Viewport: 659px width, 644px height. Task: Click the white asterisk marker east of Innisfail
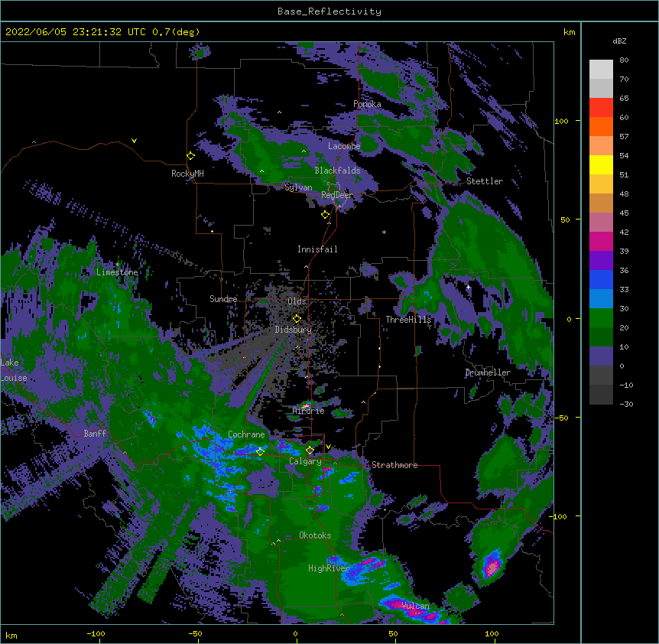point(384,232)
